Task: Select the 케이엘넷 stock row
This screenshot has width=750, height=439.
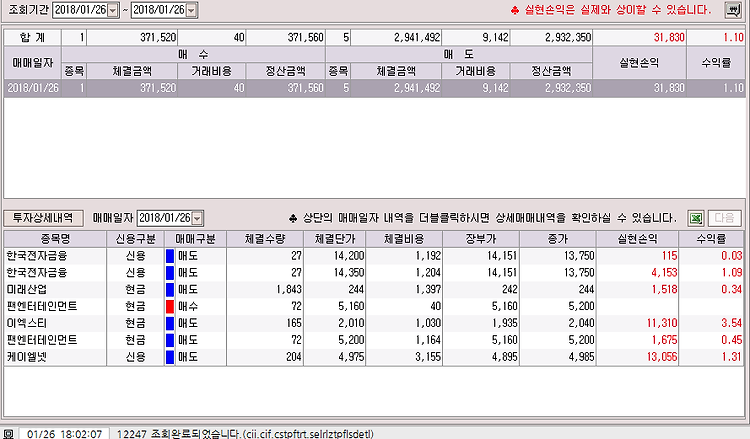Action: point(374,357)
